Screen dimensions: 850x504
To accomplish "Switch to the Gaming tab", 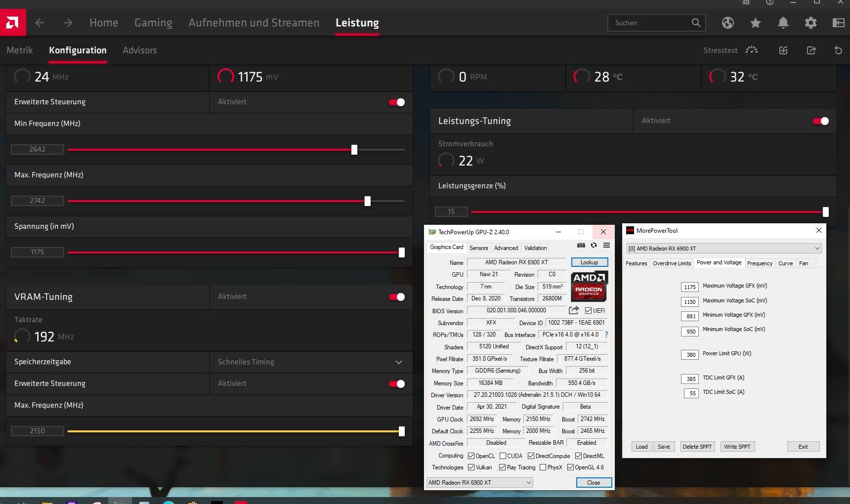I will (x=153, y=23).
